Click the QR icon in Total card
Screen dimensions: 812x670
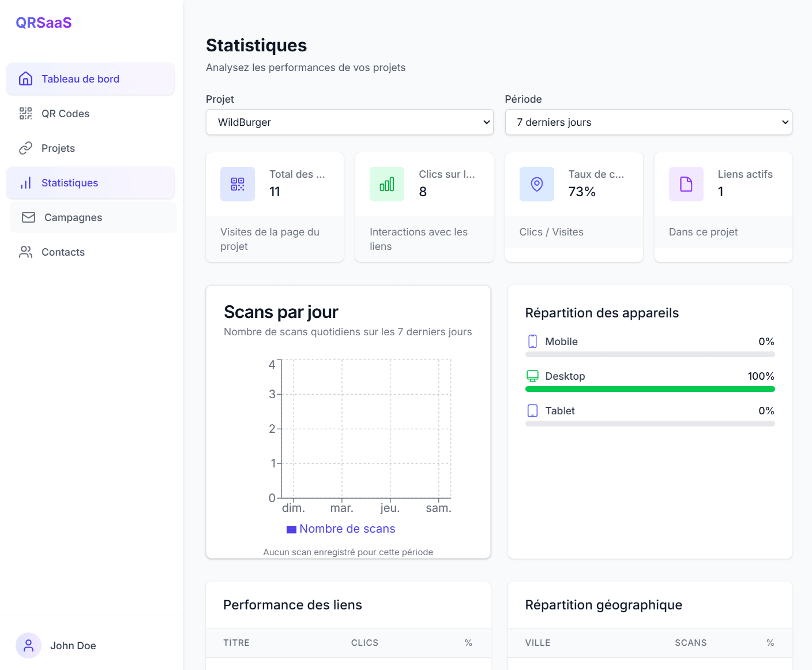tap(237, 184)
